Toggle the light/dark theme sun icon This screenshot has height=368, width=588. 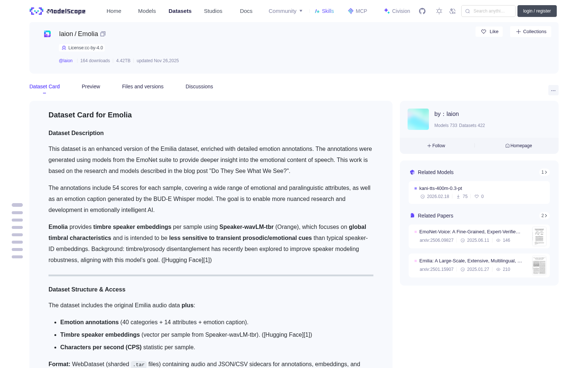point(439,11)
